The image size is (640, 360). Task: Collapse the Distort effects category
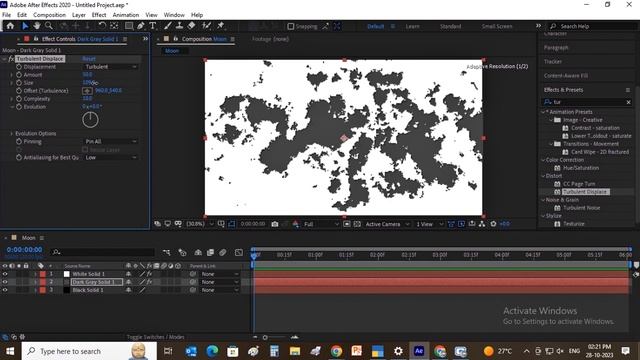point(543,176)
